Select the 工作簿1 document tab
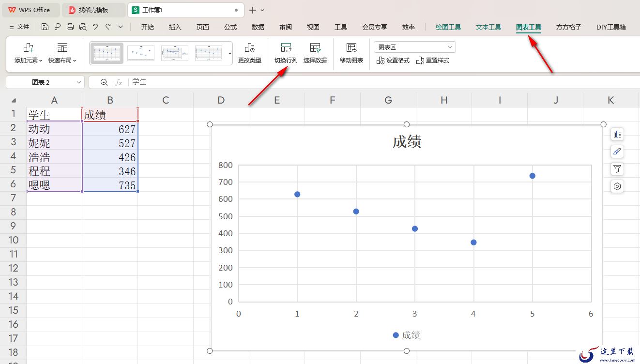This screenshot has height=364, width=640. (185, 10)
